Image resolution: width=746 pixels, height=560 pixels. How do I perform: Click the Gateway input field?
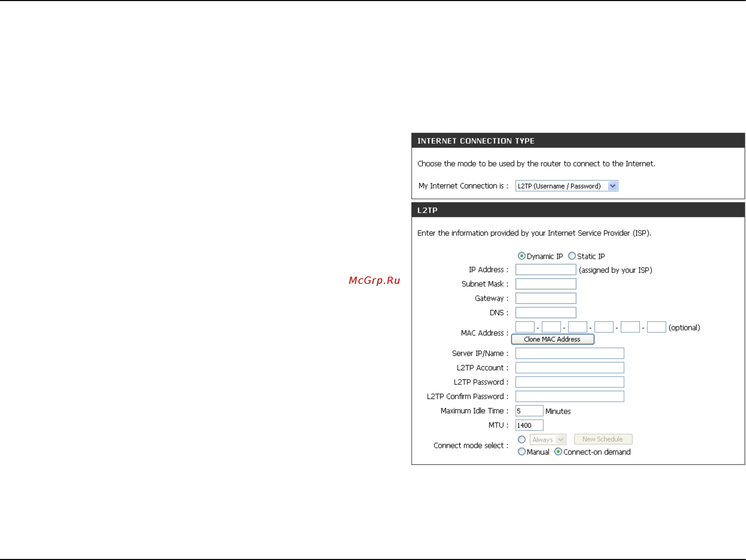pos(546,298)
